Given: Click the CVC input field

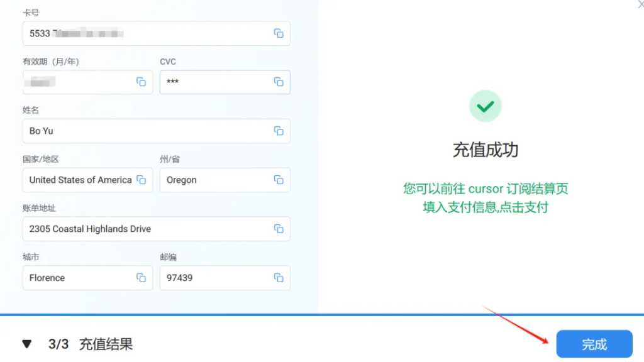Looking at the screenshot, I should [214, 82].
